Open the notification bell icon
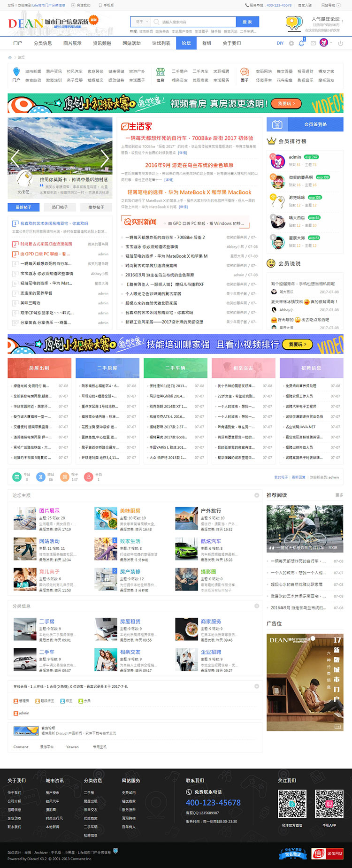The width and height of the screenshot is (352, 868). pos(301,43)
